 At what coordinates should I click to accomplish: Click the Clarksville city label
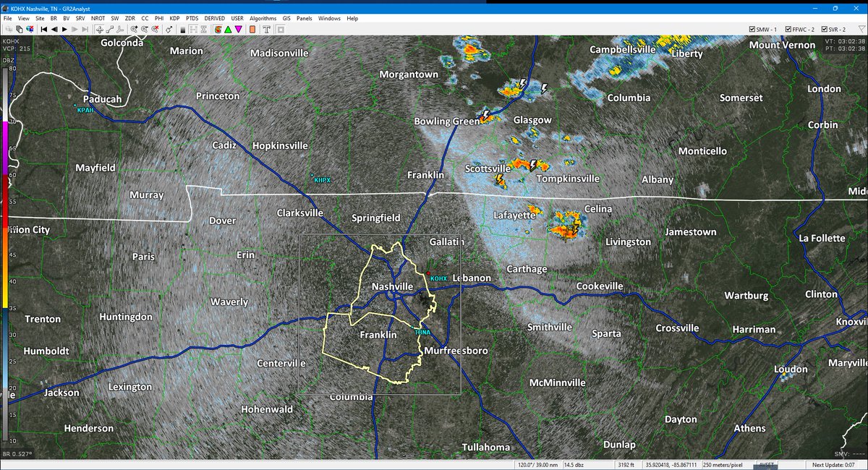click(x=300, y=213)
